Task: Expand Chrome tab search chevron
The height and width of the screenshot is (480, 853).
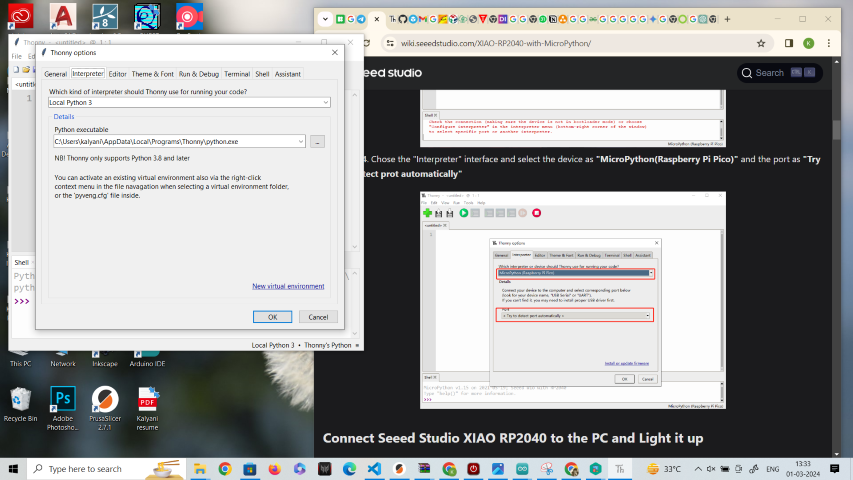Action: pos(325,19)
